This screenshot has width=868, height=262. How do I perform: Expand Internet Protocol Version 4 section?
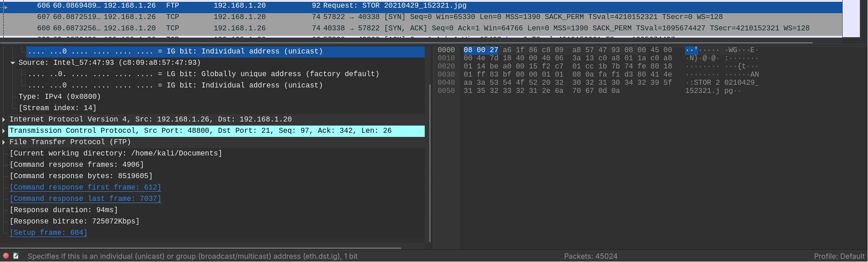click(4, 119)
